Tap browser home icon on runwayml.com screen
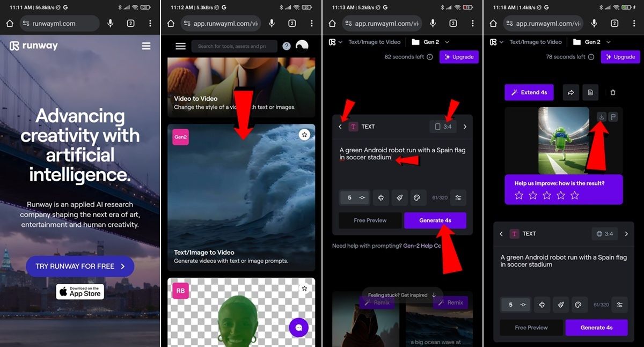The height and width of the screenshot is (347, 644). (x=10, y=24)
